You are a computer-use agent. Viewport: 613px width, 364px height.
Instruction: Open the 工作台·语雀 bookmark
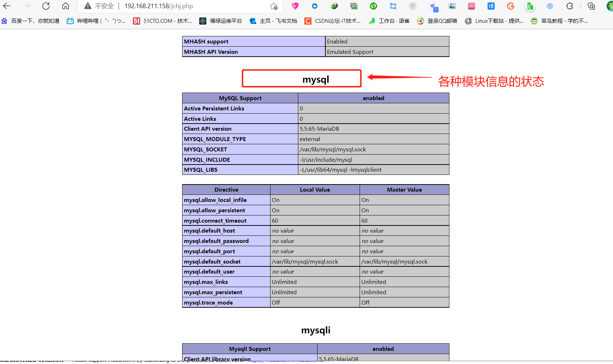[389, 21]
